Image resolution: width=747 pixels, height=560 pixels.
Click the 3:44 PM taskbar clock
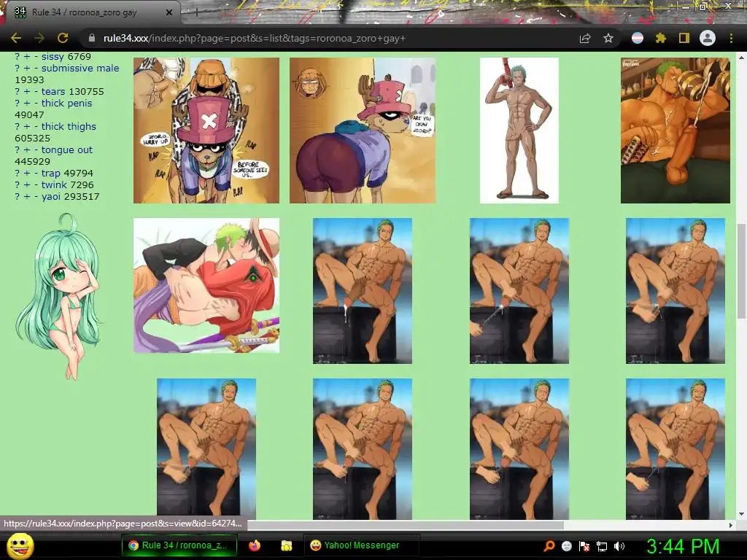(x=683, y=546)
